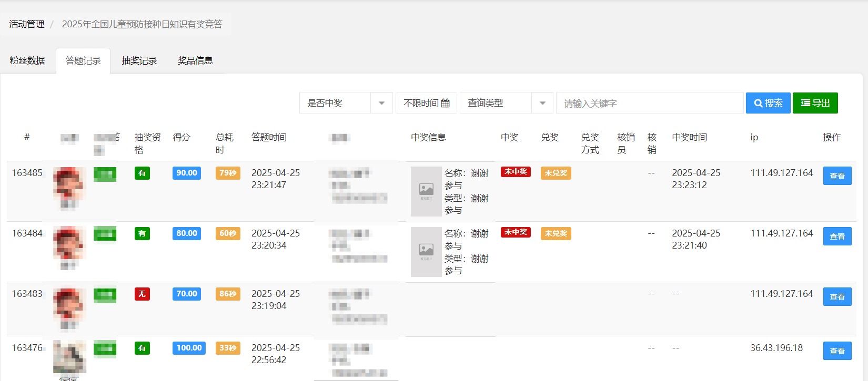Click the # column header
The image size is (868, 381).
click(x=27, y=137)
